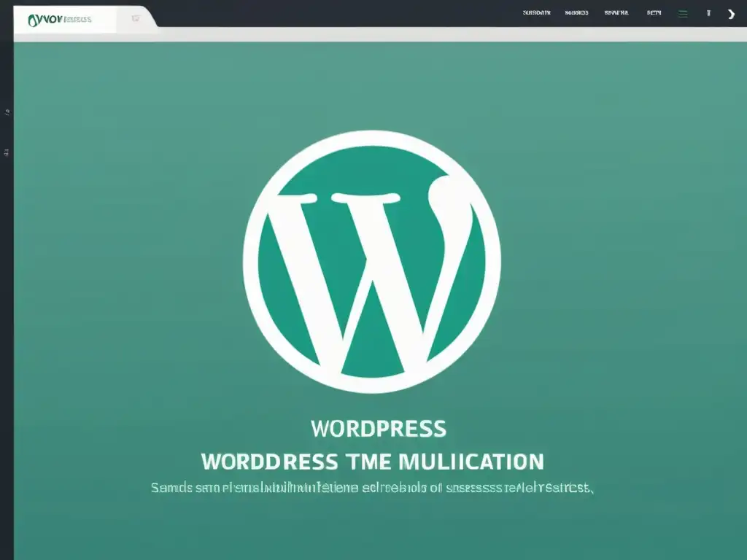The image size is (747, 560).
Task: Click the white right-arrow chevron in top bar
Action: [x=731, y=15]
